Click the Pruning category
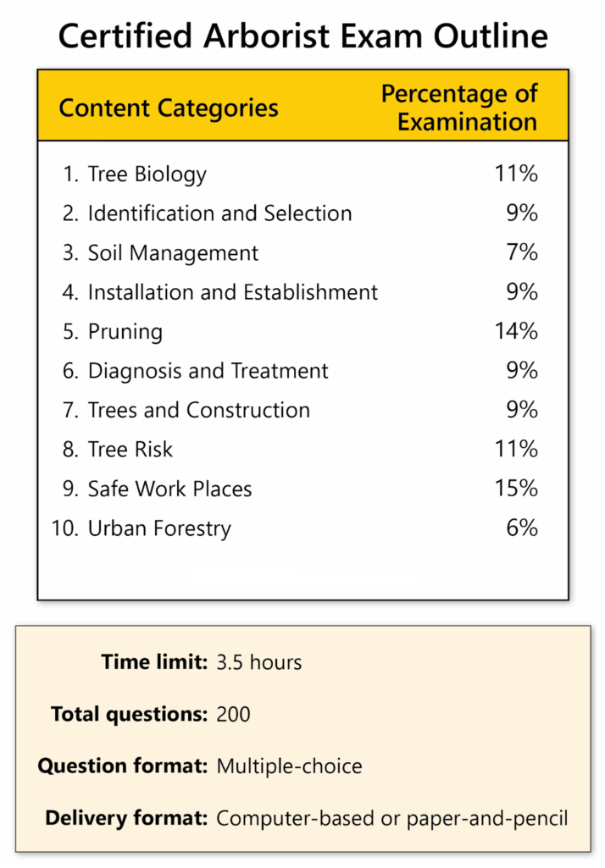 [x=125, y=332]
